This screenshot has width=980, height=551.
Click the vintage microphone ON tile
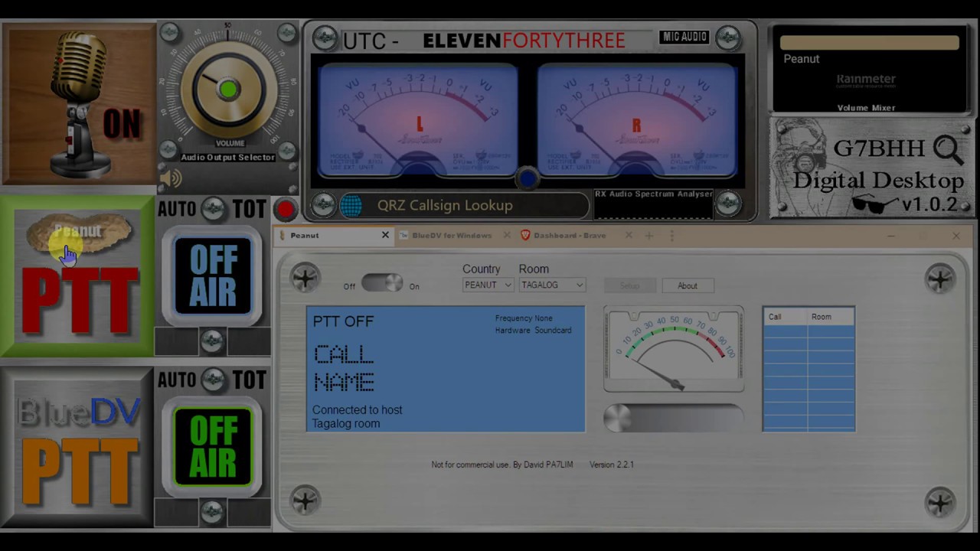[x=78, y=105]
